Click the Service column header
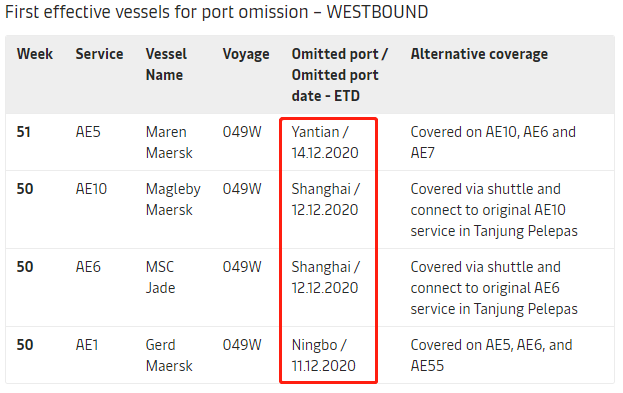This screenshot has width=623, height=393. (x=99, y=54)
